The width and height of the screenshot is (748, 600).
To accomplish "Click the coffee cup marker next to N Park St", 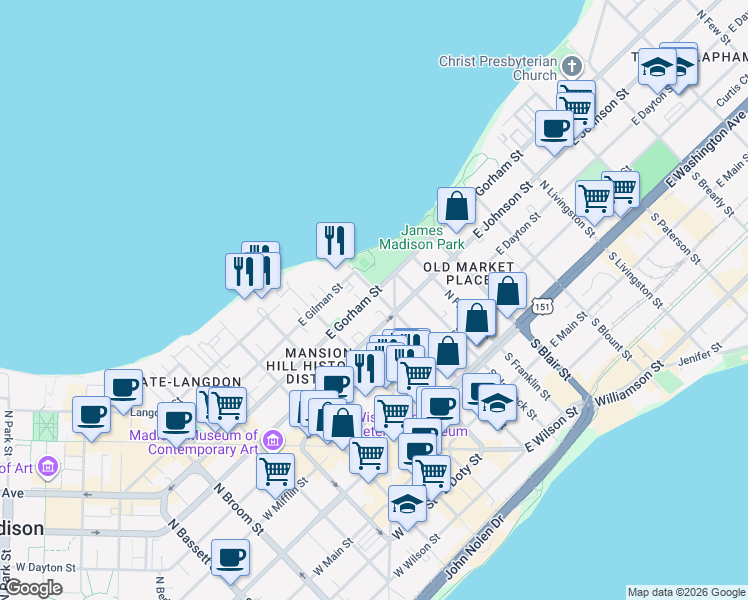I will pos(92,415).
